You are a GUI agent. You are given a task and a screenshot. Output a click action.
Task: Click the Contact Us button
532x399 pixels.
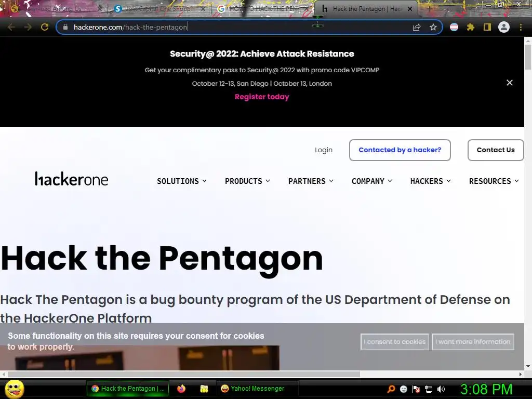[496, 150]
